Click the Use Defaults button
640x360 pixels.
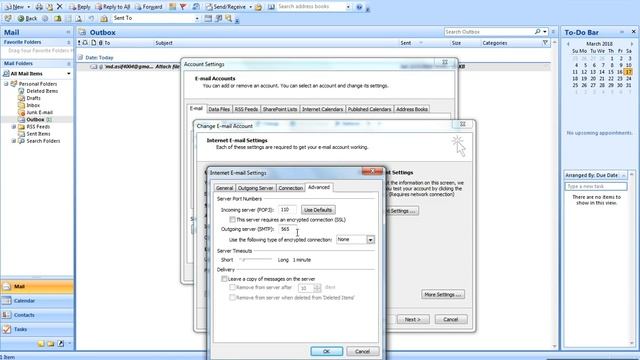coord(318,210)
